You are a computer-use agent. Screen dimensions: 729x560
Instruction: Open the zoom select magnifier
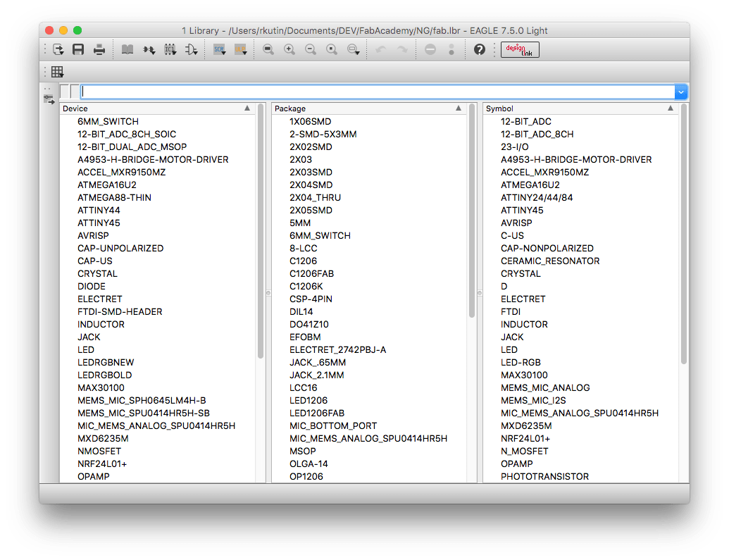(x=354, y=49)
